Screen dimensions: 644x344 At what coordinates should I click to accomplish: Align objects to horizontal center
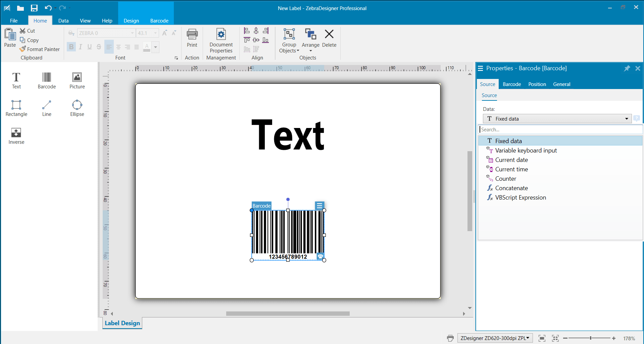pyautogui.click(x=256, y=31)
